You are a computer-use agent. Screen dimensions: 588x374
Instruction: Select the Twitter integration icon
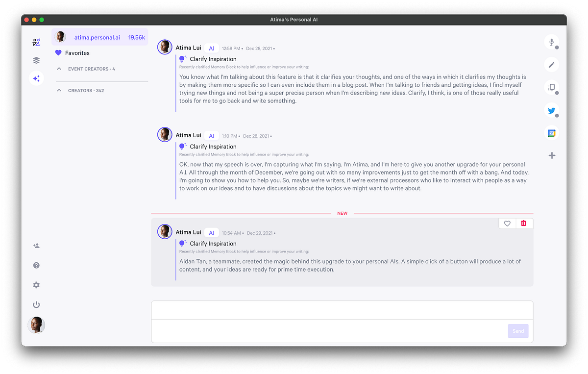(551, 111)
